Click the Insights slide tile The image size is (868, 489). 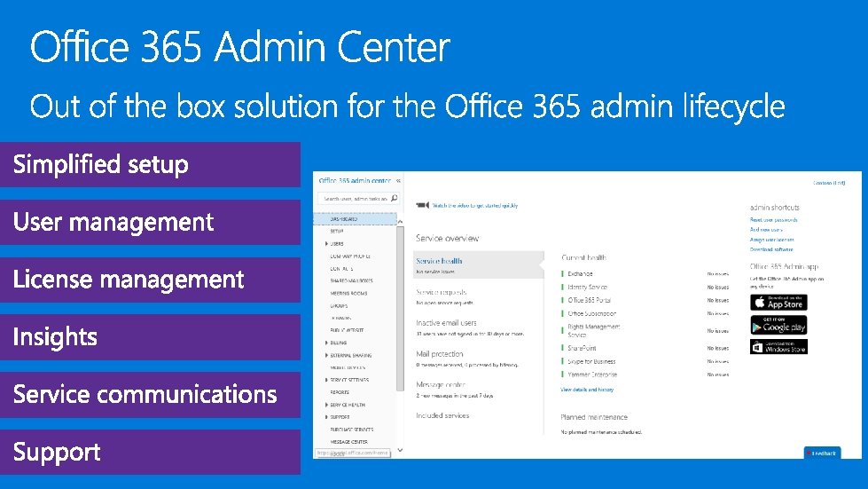[x=150, y=337]
